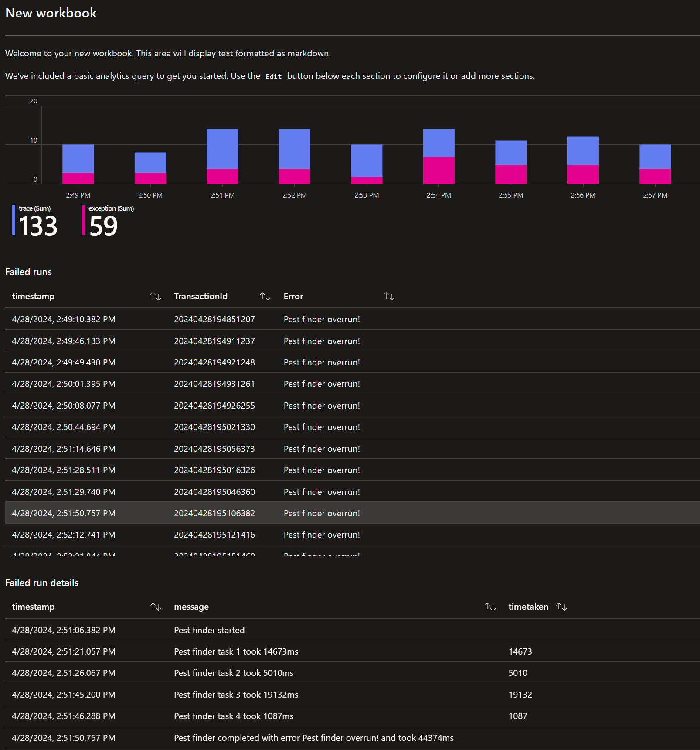Screen dimensions: 700x750
Task: Click the 2:54 PM chart bar
Action: click(439, 156)
